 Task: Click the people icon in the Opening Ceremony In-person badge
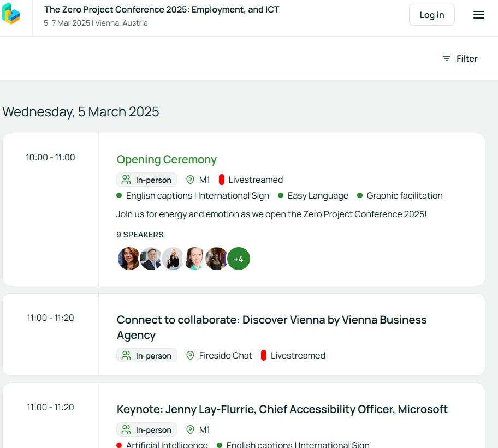pyautogui.click(x=126, y=180)
